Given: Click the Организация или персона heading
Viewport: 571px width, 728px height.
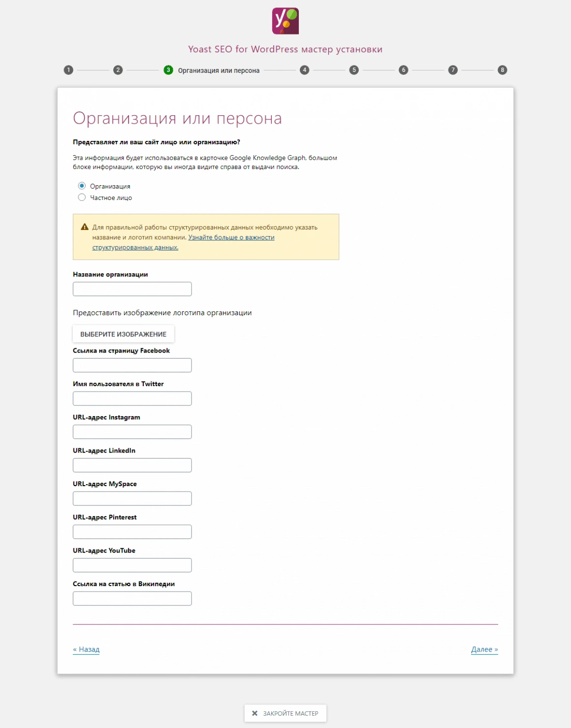Looking at the screenshot, I should coord(177,118).
